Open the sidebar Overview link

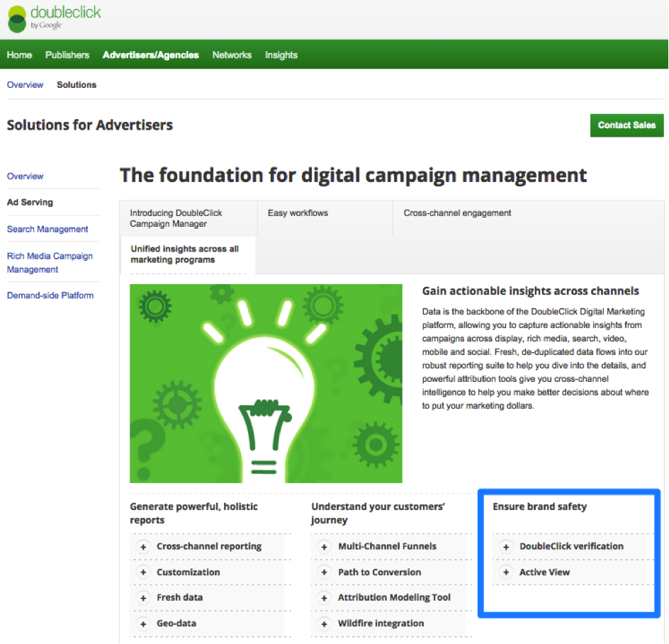coord(25,176)
